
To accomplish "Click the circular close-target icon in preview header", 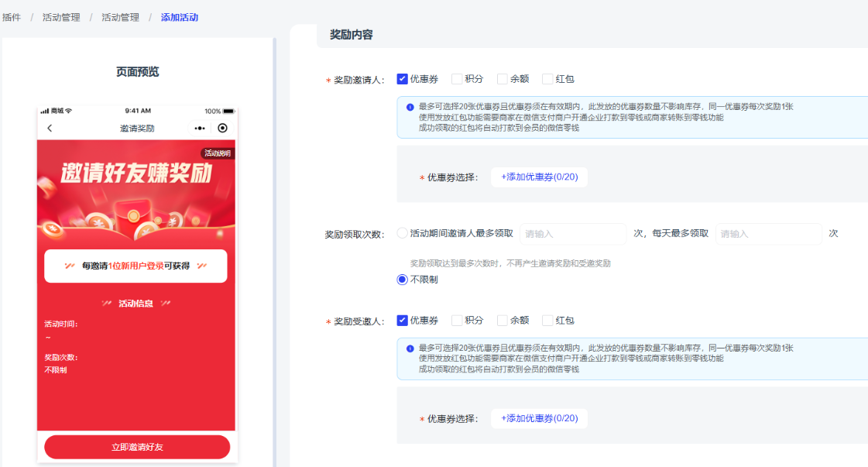I will 223,128.
